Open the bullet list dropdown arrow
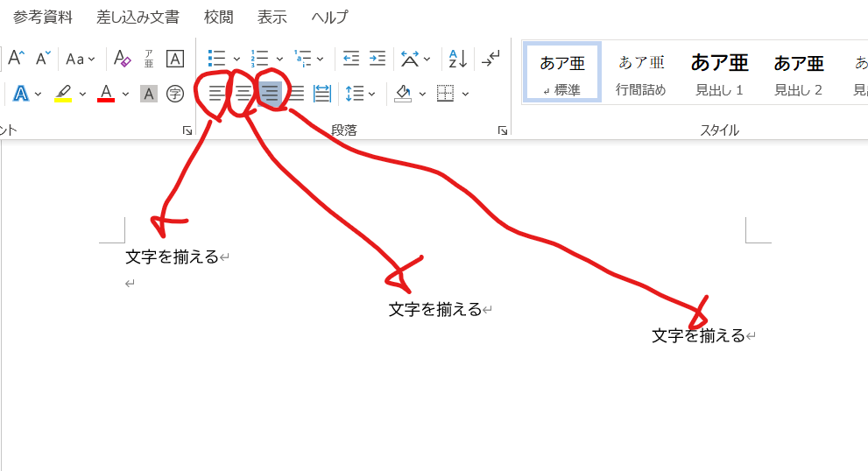 236,60
